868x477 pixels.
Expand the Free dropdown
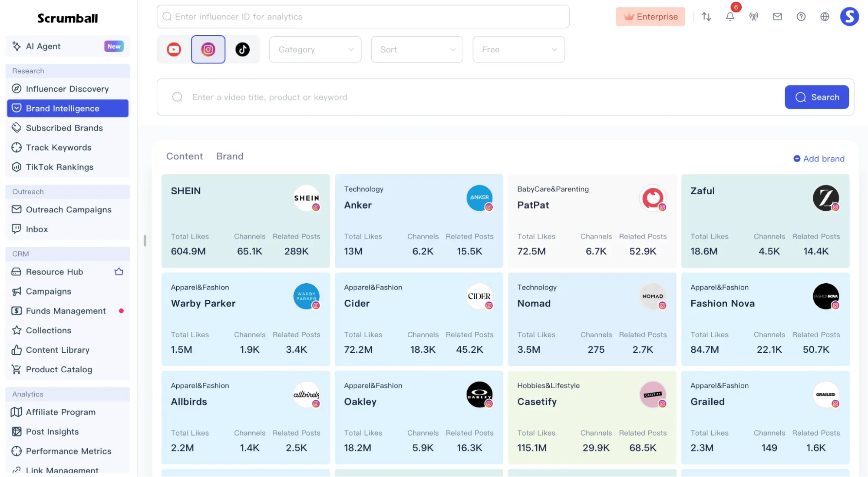[x=518, y=50]
